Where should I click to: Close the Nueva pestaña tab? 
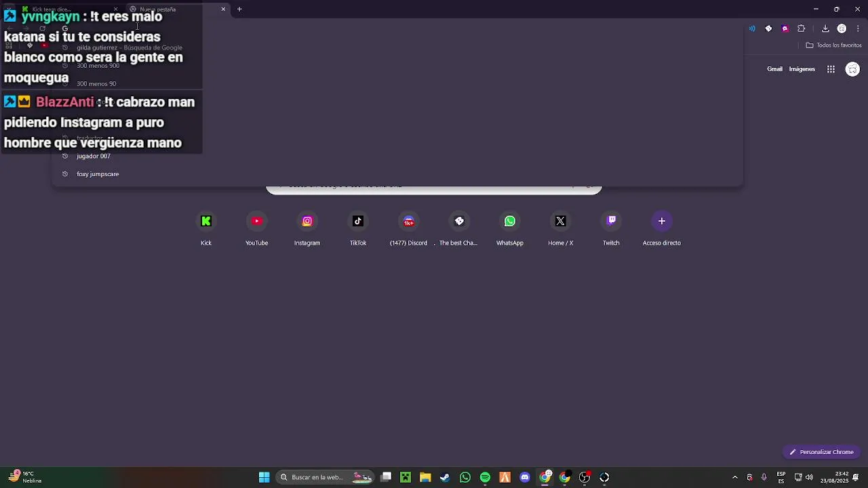[223, 9]
